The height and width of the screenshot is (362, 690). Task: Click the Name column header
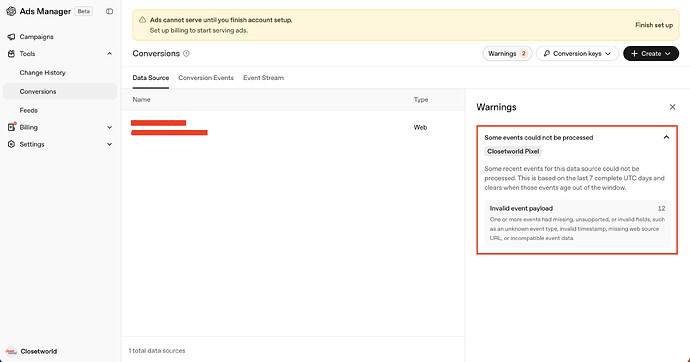(x=141, y=100)
